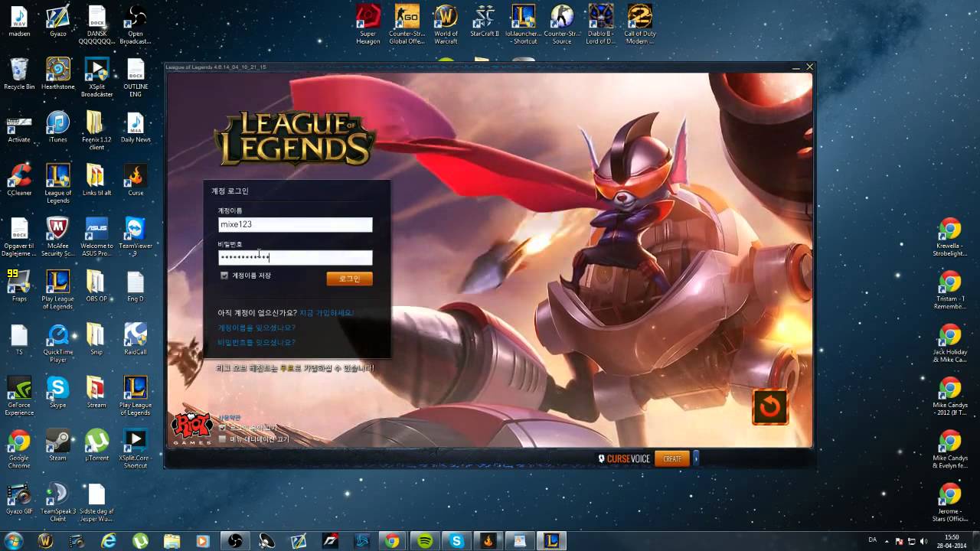Click into the masked password field

[x=295, y=257]
